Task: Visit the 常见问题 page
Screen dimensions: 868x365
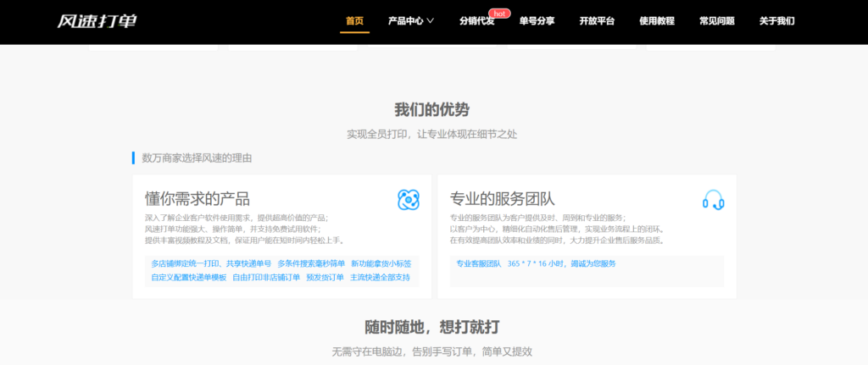Action: (x=716, y=21)
